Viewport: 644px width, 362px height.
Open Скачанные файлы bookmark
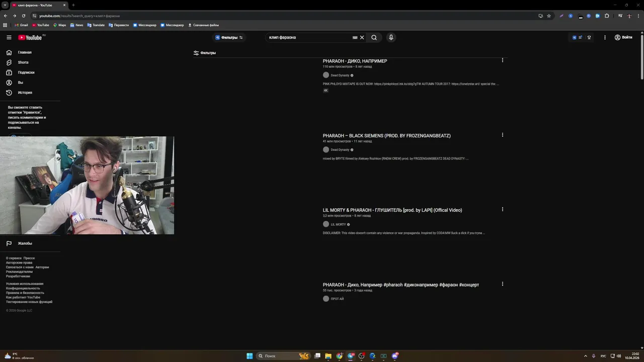[203, 25]
